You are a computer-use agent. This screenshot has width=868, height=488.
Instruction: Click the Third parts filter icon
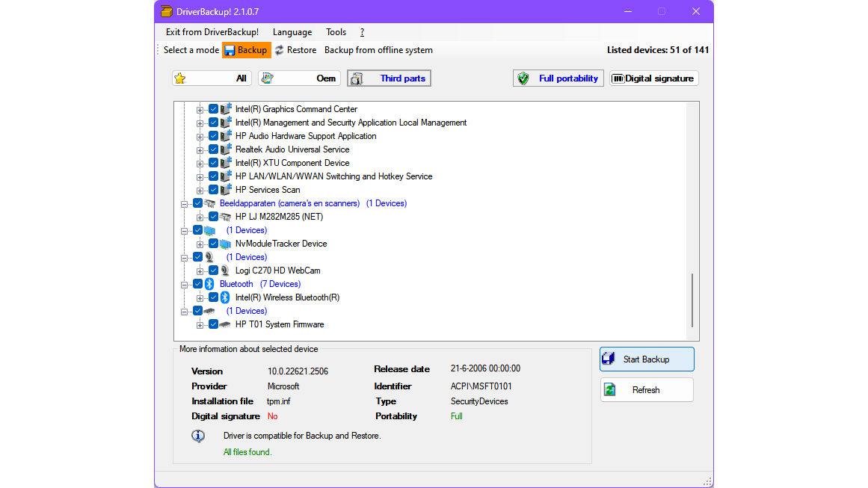pyautogui.click(x=357, y=78)
